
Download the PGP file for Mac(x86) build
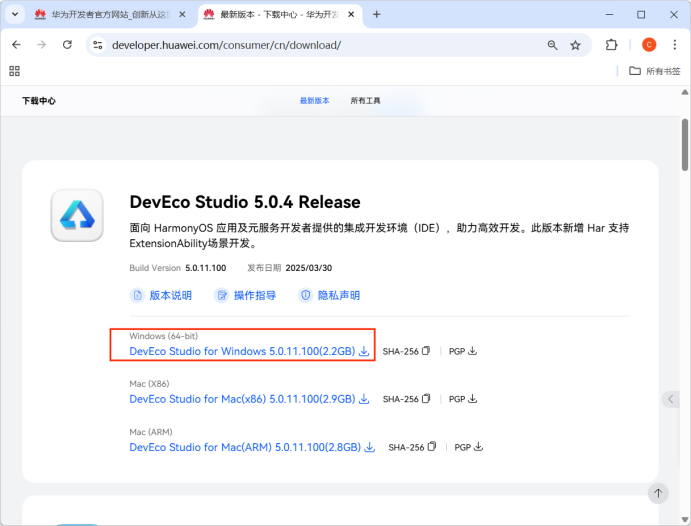(x=463, y=399)
